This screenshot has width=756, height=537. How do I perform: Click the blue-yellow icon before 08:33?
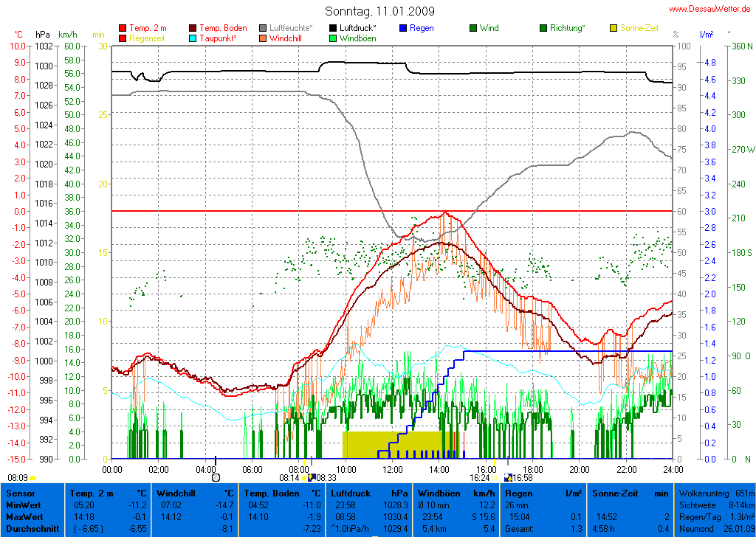pos(312,478)
